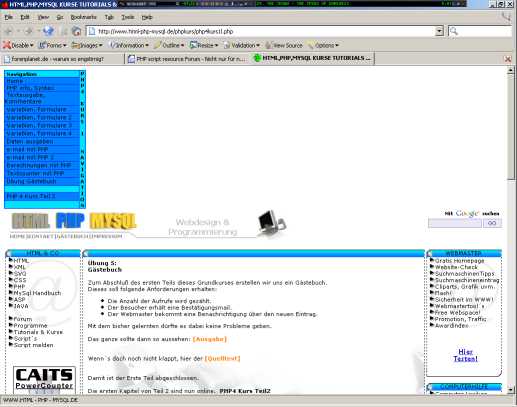The width and height of the screenshot is (517, 407).
Task: Click the page icon in the address bar
Action: pos(91,31)
